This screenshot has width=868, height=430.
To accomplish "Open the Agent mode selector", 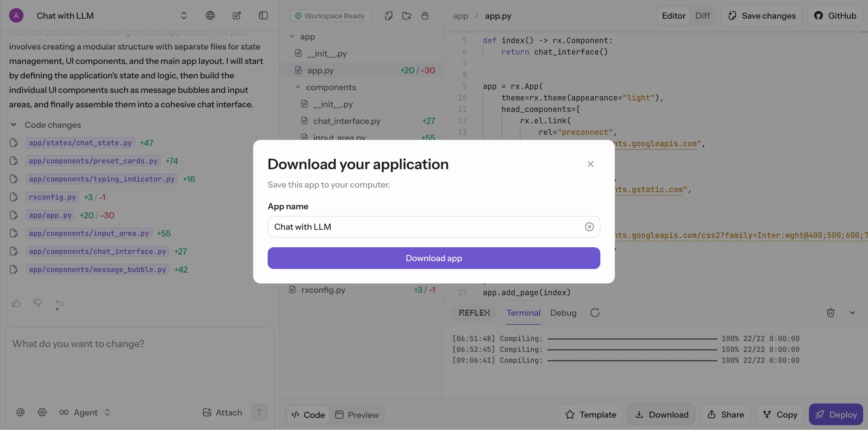I will 85,412.
